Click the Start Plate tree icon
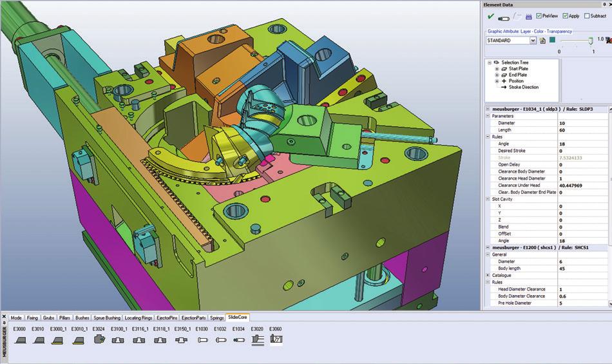 point(504,69)
